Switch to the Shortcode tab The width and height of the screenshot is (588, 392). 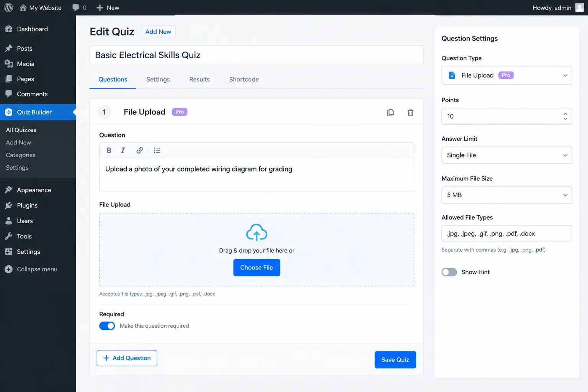244,79
